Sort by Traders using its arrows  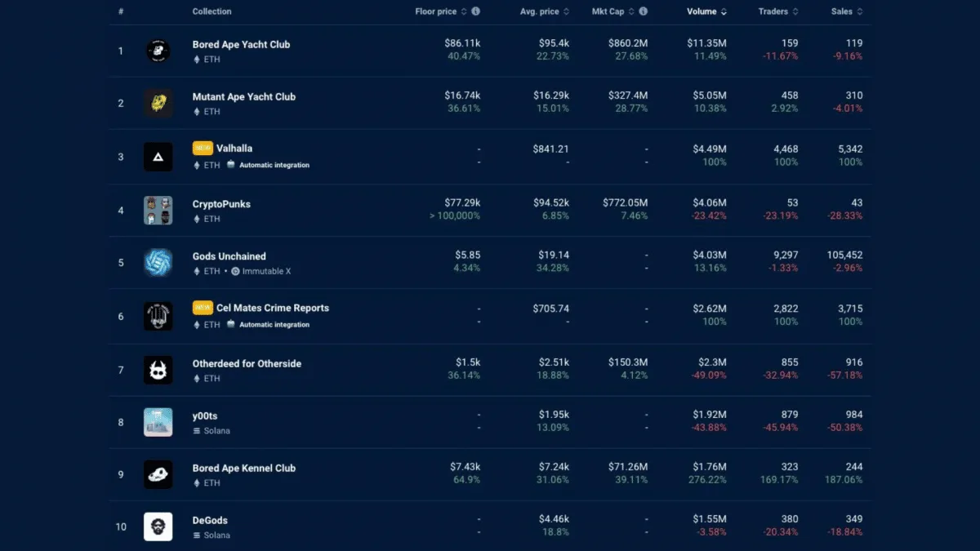pyautogui.click(x=795, y=11)
